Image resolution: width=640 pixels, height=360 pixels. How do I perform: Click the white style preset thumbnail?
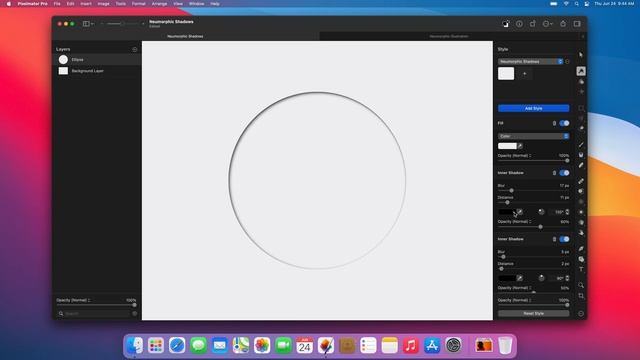506,74
